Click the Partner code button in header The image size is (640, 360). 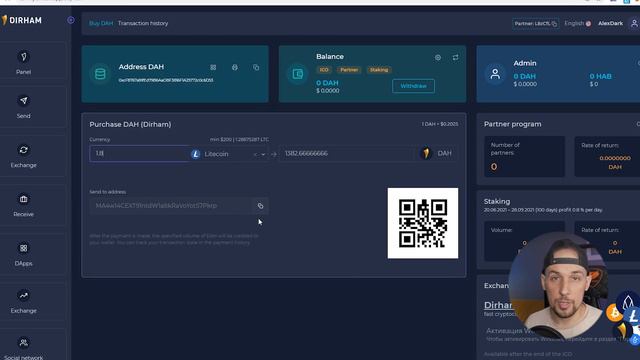pyautogui.click(x=535, y=24)
